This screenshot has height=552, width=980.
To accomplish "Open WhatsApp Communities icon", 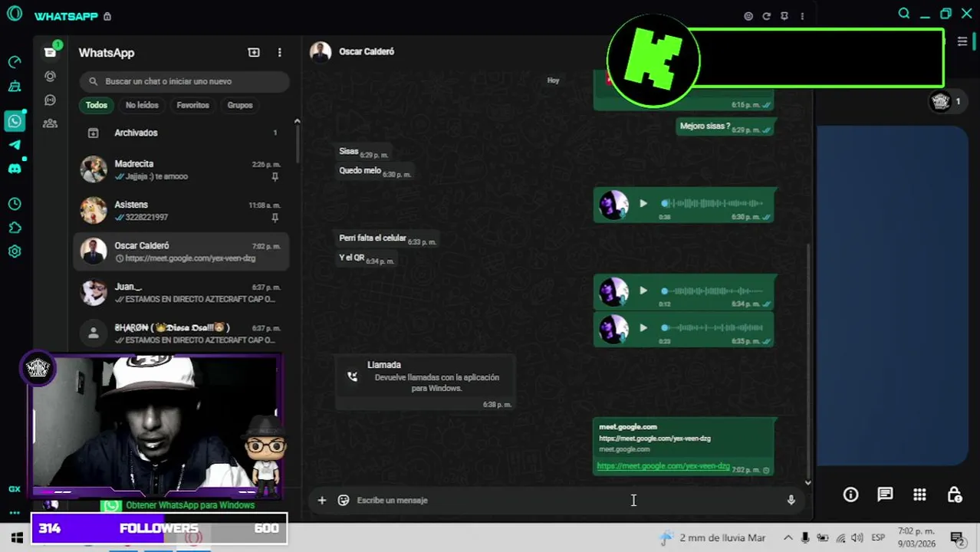I will click(x=50, y=123).
